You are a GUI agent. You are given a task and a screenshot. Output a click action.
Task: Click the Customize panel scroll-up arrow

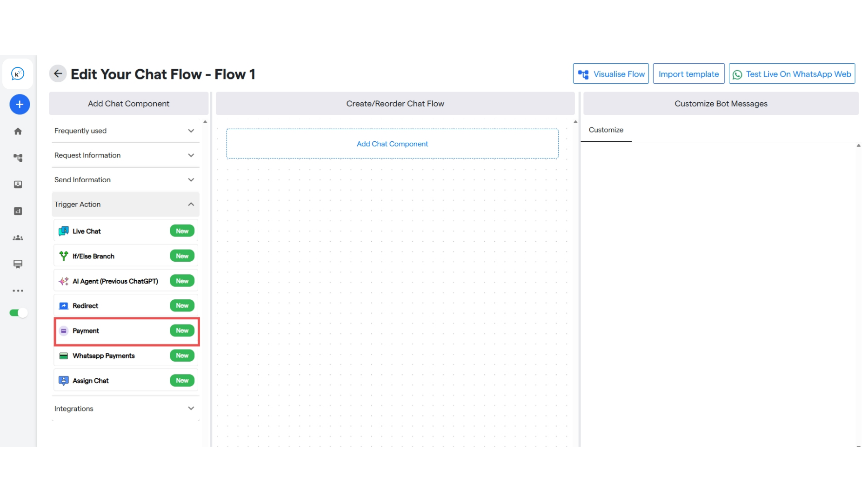tap(859, 145)
